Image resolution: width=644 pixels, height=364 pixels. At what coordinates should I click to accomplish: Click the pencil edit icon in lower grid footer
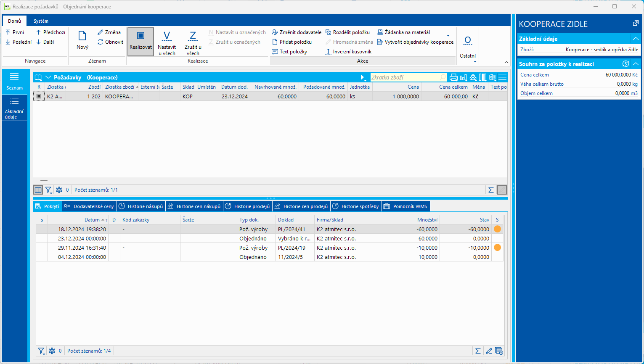489,351
